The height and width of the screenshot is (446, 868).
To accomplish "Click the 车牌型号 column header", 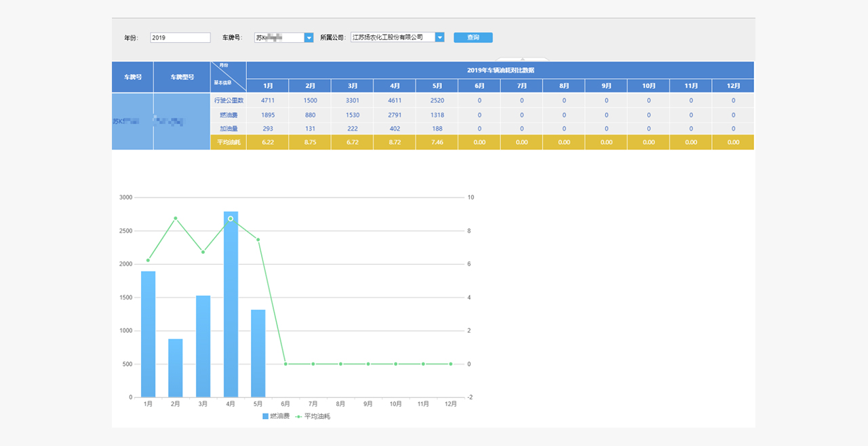I will click(182, 77).
